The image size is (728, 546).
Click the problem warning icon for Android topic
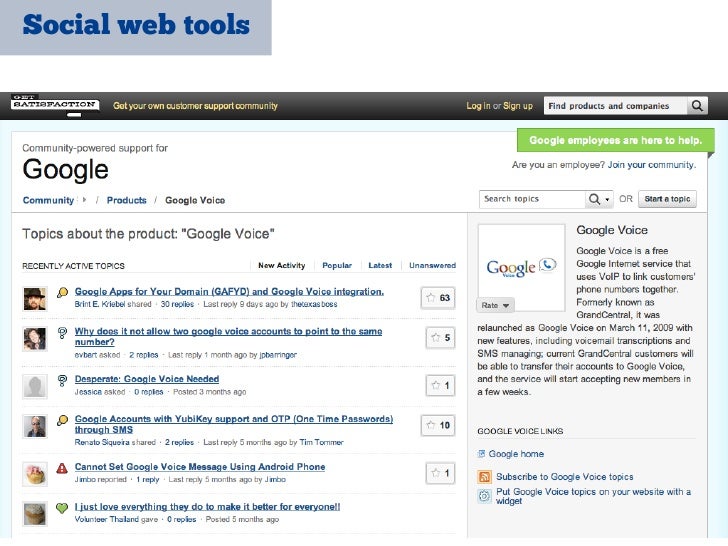62,468
